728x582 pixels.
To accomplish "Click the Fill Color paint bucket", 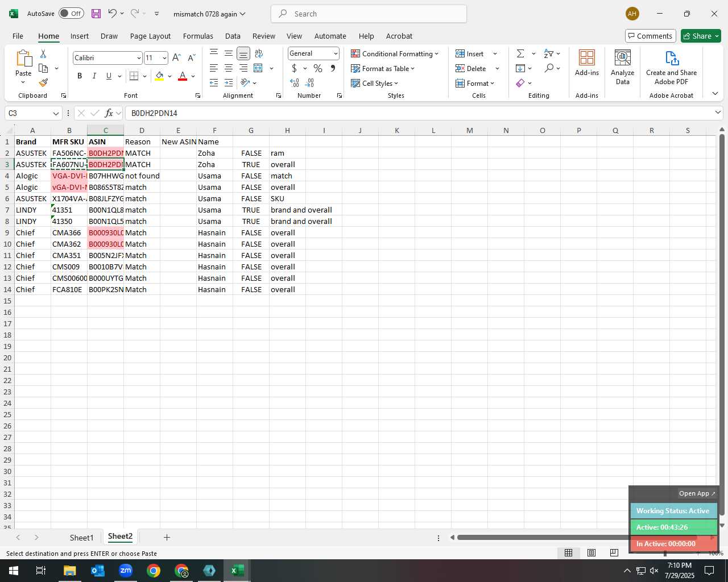I will [x=159, y=76].
